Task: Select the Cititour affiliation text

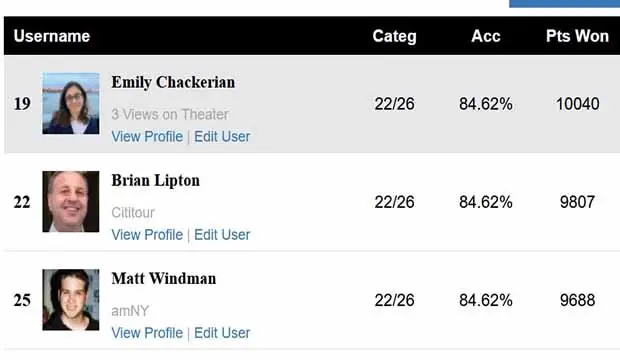Action: pyautogui.click(x=133, y=212)
